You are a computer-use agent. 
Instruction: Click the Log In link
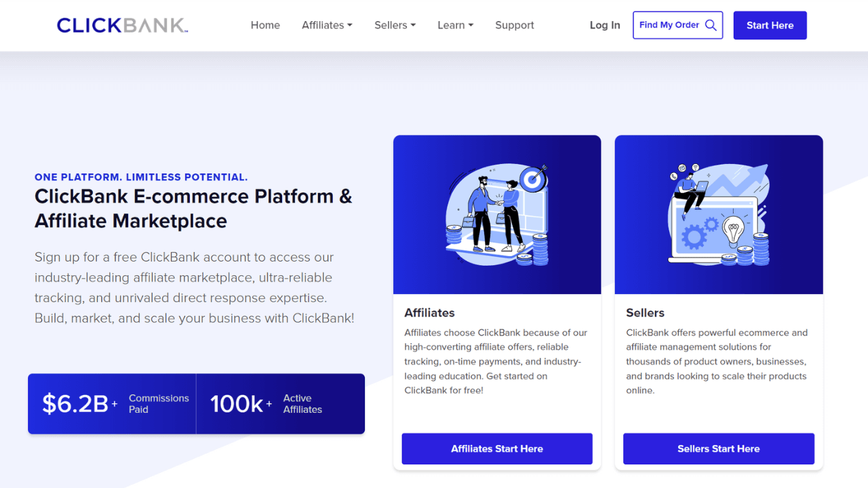tap(605, 25)
